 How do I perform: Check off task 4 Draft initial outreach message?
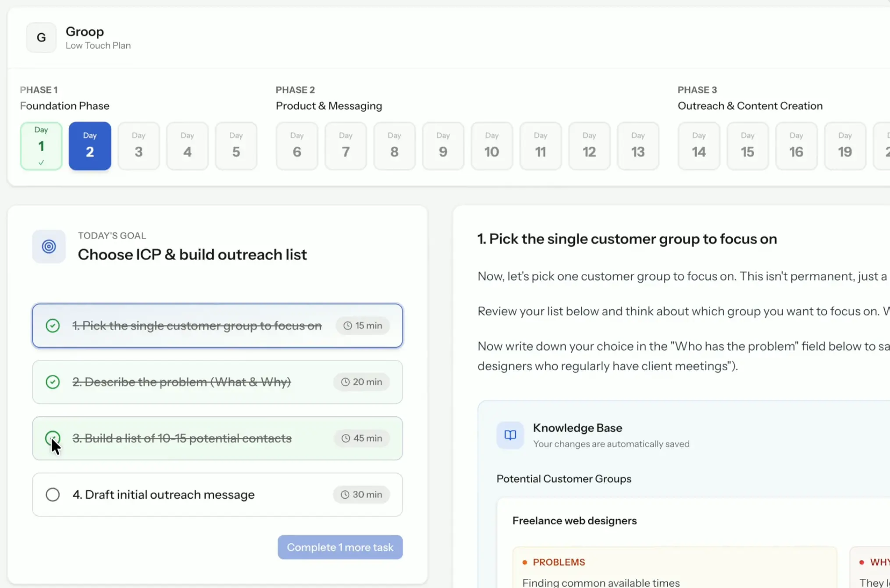pyautogui.click(x=53, y=495)
